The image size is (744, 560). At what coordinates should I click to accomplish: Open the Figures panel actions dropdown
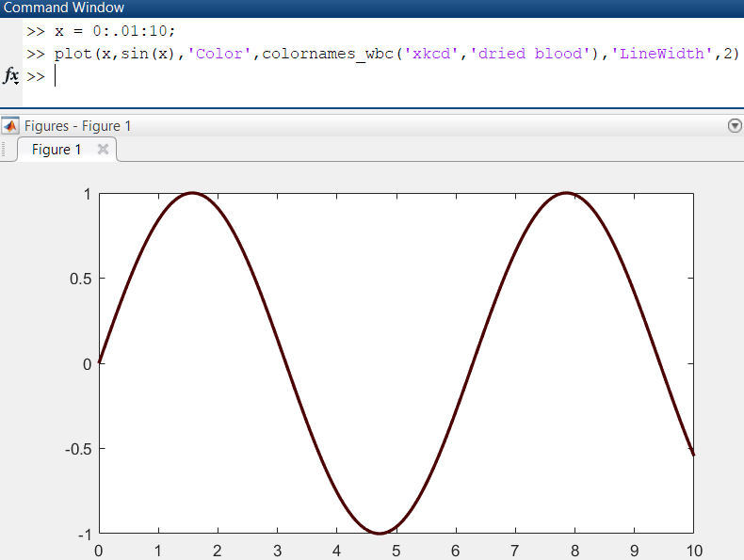735,126
